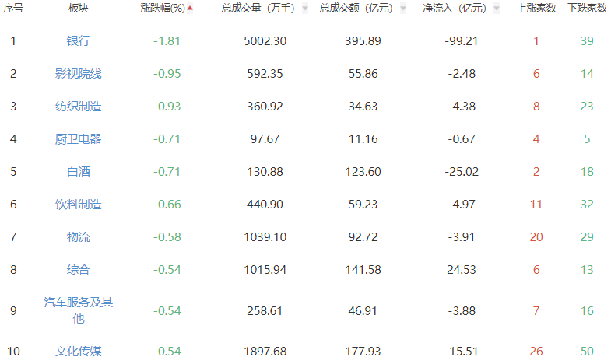This screenshot has width=611, height=364.
Task: Click the sort arrow next to 净流入 (亿元)
Action: pyautogui.click(x=496, y=9)
